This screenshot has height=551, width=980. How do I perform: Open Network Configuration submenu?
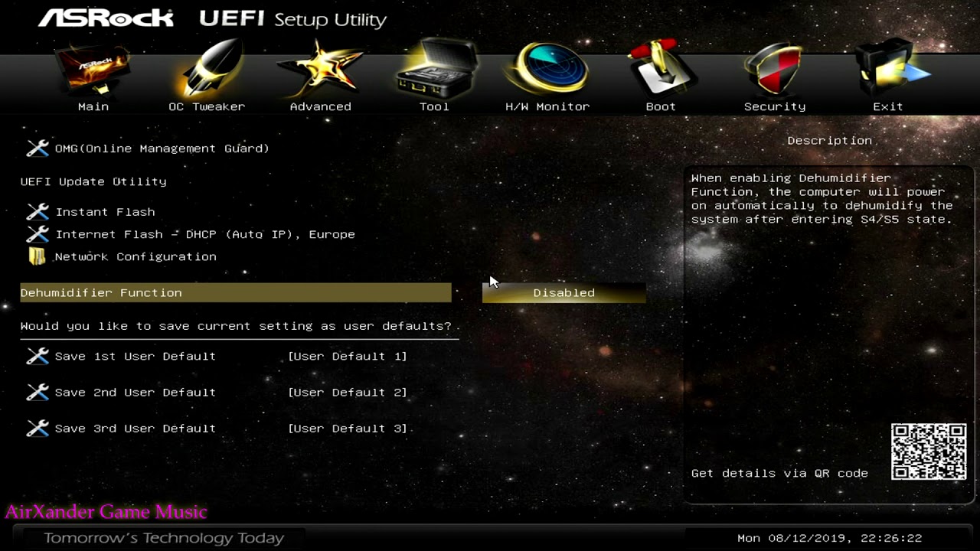(x=136, y=256)
